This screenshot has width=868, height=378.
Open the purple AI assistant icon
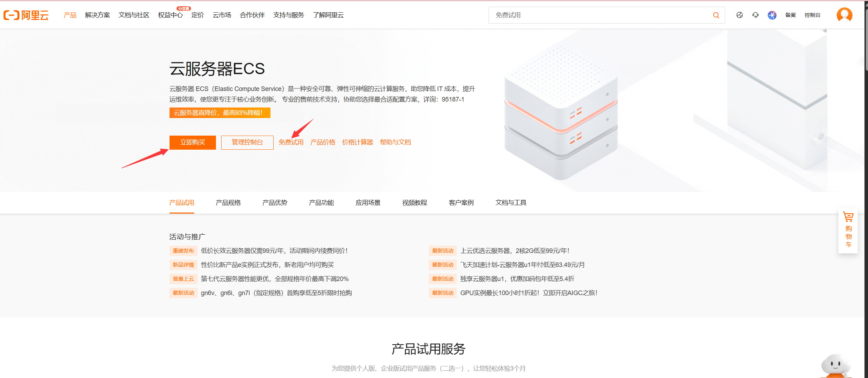[772, 15]
